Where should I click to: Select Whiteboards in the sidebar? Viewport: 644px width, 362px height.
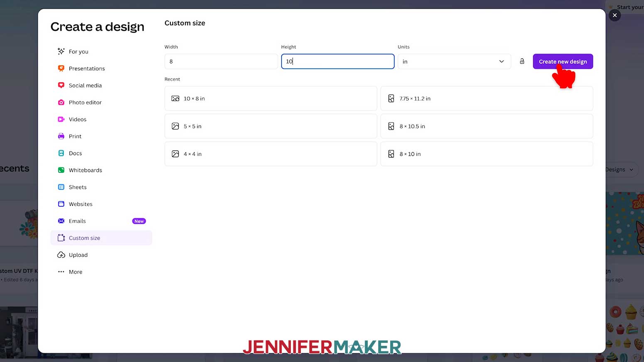(x=101, y=170)
